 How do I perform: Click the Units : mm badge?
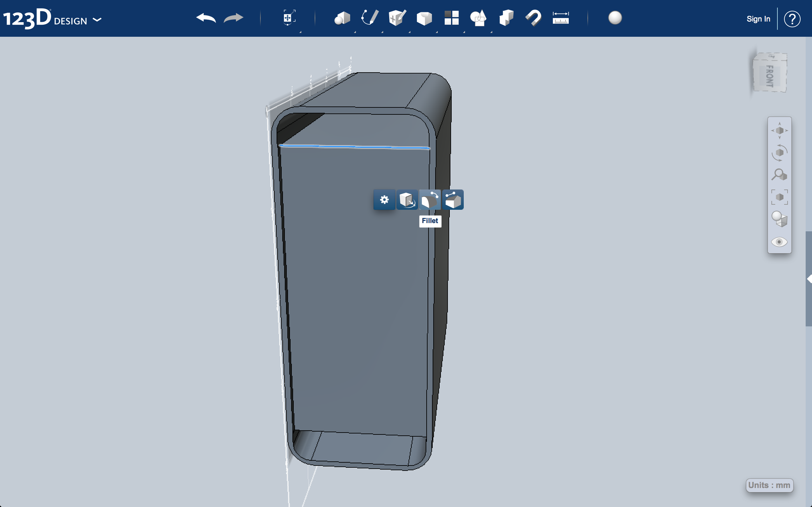pyautogui.click(x=770, y=485)
